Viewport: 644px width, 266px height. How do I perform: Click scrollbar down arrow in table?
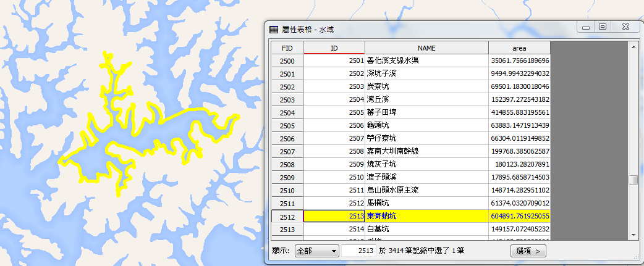point(632,234)
